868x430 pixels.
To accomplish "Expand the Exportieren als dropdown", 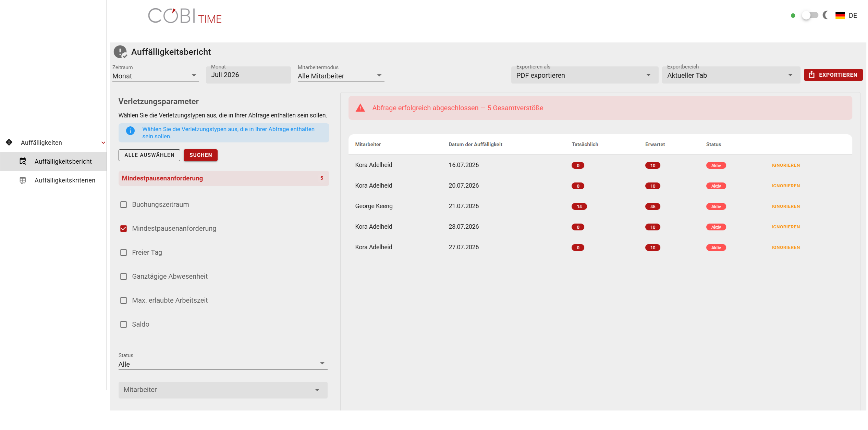I will [x=584, y=75].
